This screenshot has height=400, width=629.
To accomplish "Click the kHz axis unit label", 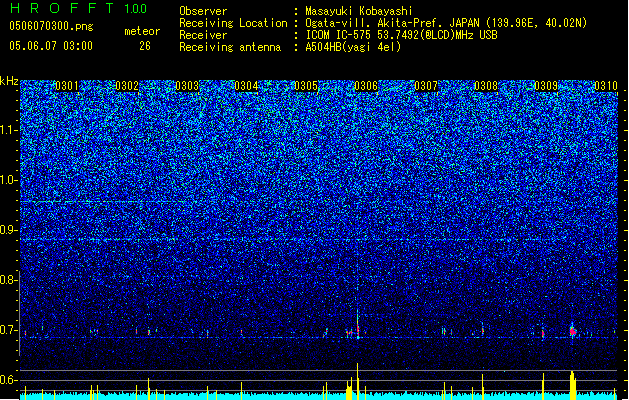I will pyautogui.click(x=9, y=81).
